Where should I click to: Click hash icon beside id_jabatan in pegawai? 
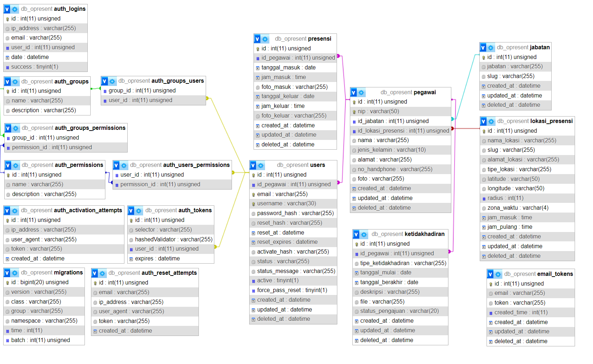coord(354,122)
